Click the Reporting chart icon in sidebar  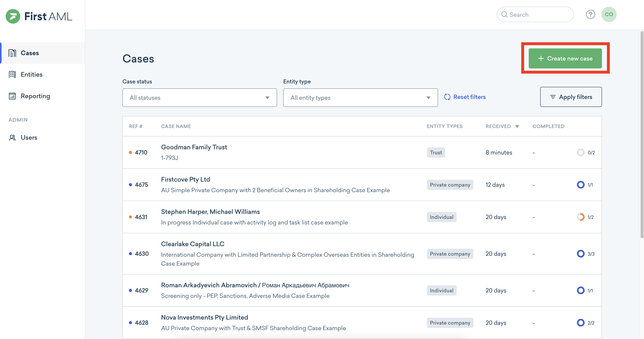12,96
